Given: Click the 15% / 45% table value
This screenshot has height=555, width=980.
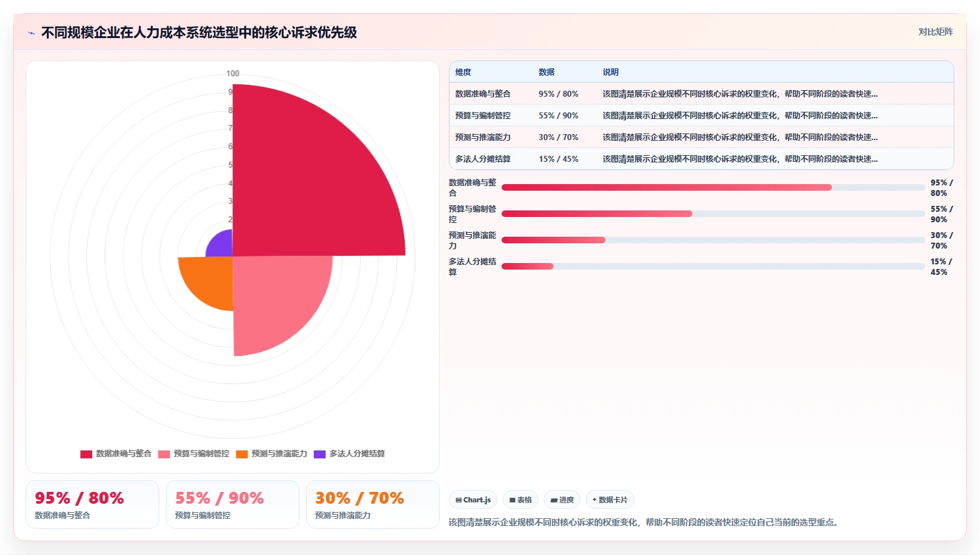Looking at the screenshot, I should 558,159.
